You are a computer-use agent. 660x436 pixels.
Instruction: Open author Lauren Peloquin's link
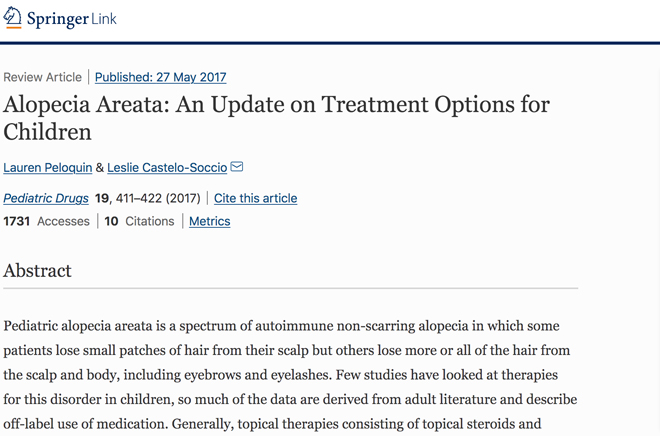coord(48,167)
